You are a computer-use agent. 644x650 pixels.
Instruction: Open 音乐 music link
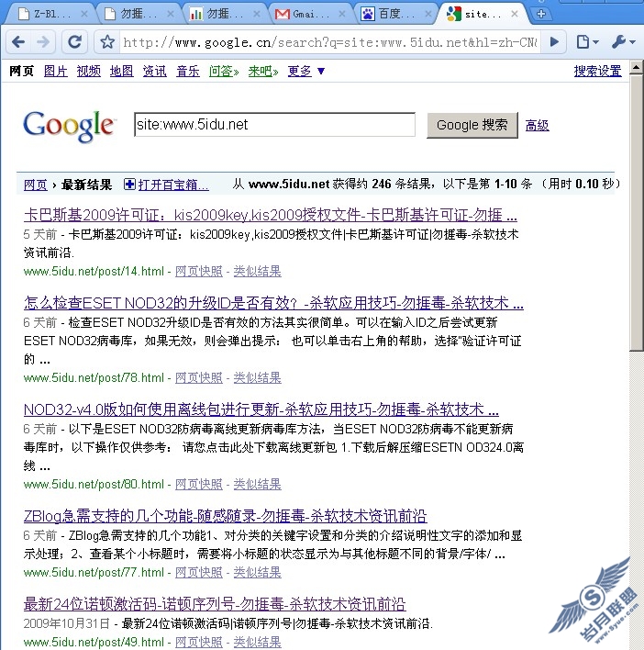[x=188, y=71]
